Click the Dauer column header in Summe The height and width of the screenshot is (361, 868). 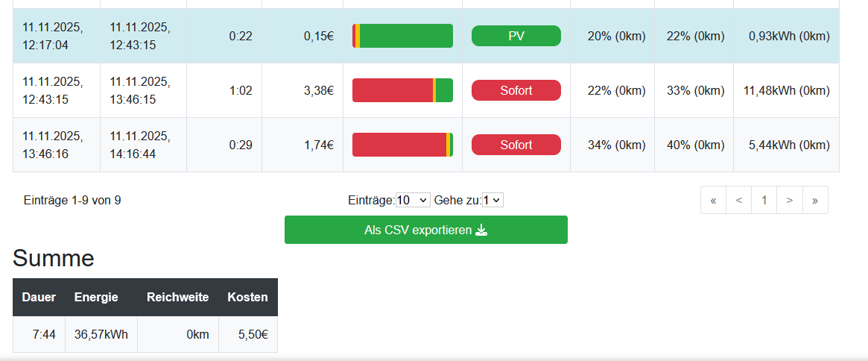[39, 297]
